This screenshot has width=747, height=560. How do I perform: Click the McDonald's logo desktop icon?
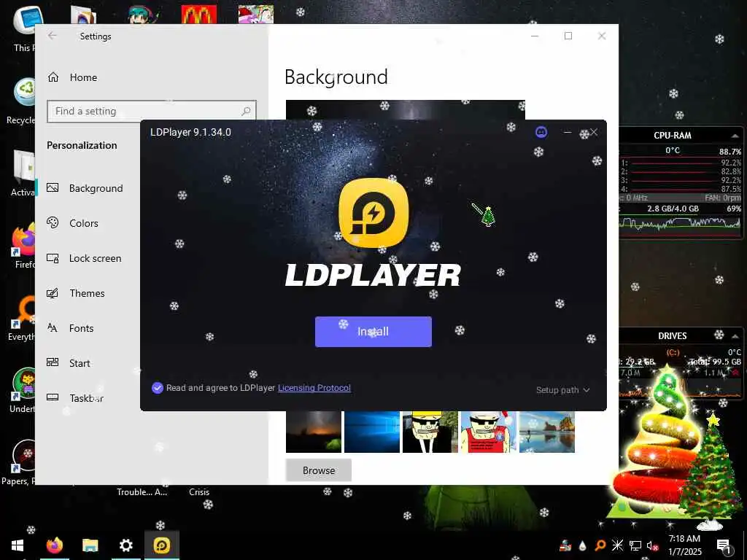[x=199, y=15]
